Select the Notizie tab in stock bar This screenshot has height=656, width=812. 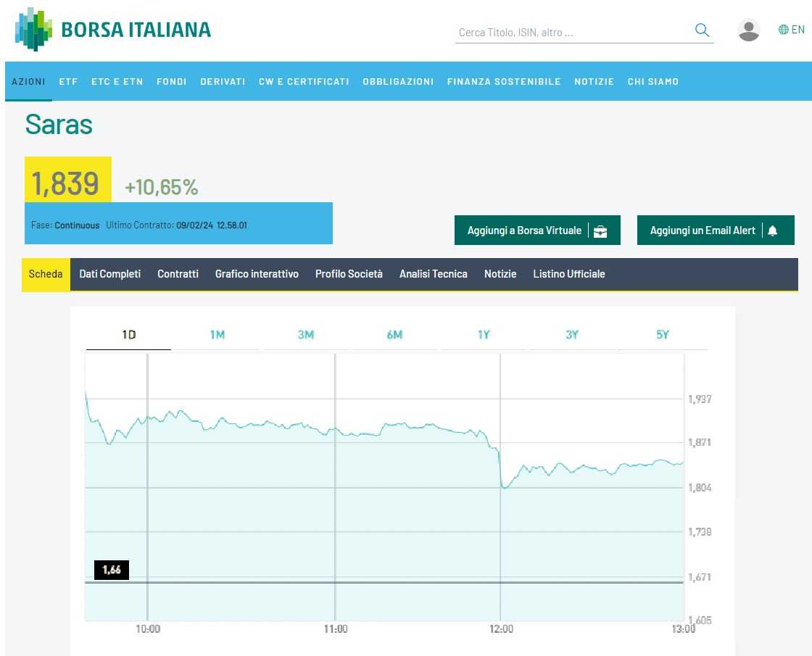pos(500,274)
